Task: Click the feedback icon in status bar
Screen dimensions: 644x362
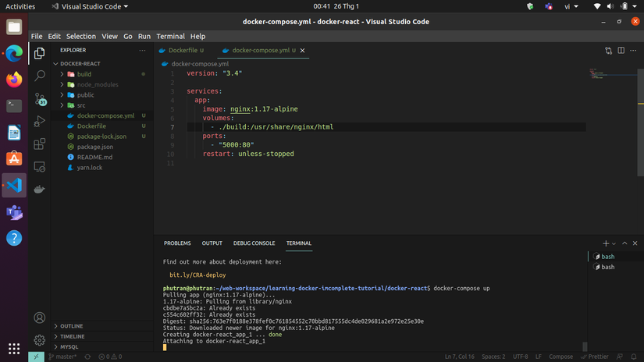Action: [620, 357]
